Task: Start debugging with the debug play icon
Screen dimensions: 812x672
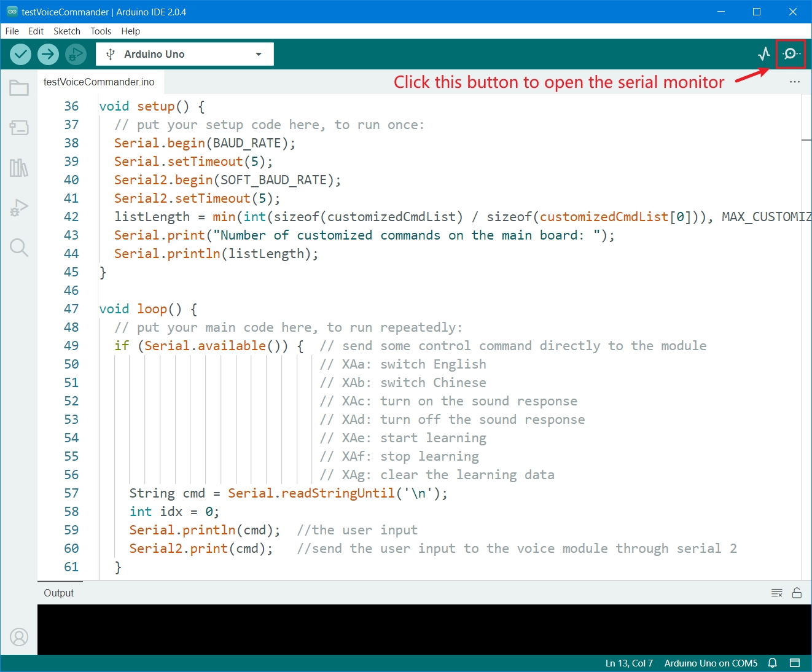Action: (x=76, y=55)
